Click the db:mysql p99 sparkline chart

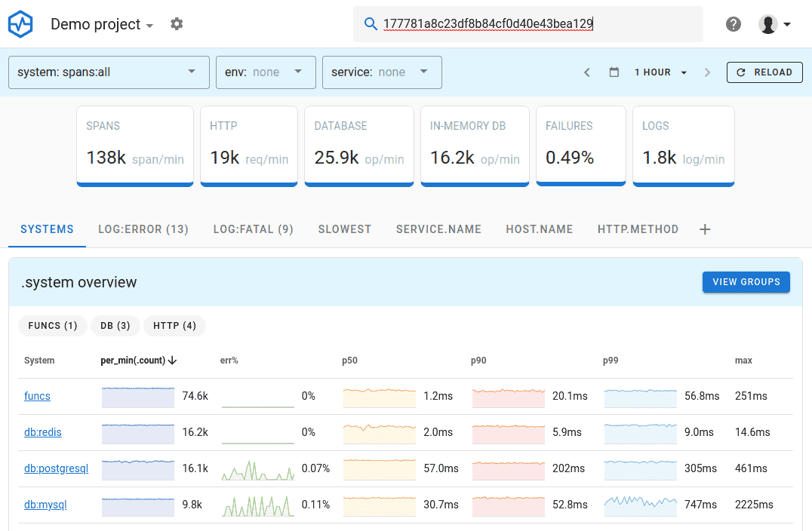pos(641,505)
